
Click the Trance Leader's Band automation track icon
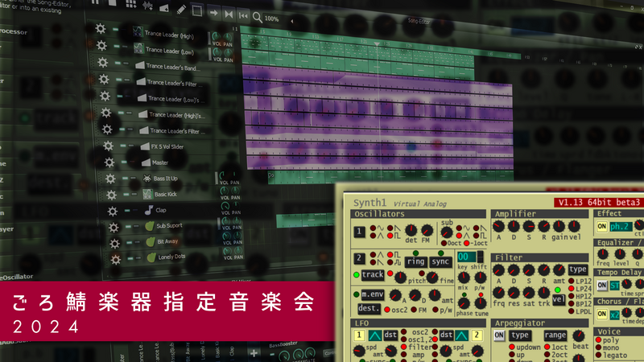click(x=139, y=65)
